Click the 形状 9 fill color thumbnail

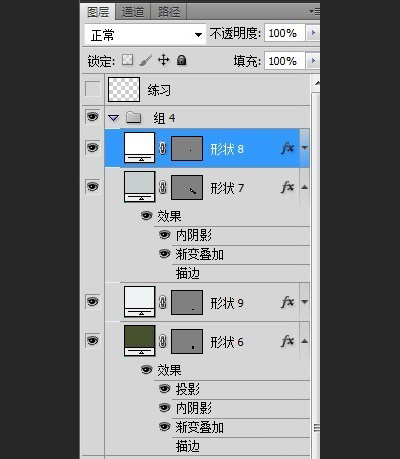(x=139, y=302)
